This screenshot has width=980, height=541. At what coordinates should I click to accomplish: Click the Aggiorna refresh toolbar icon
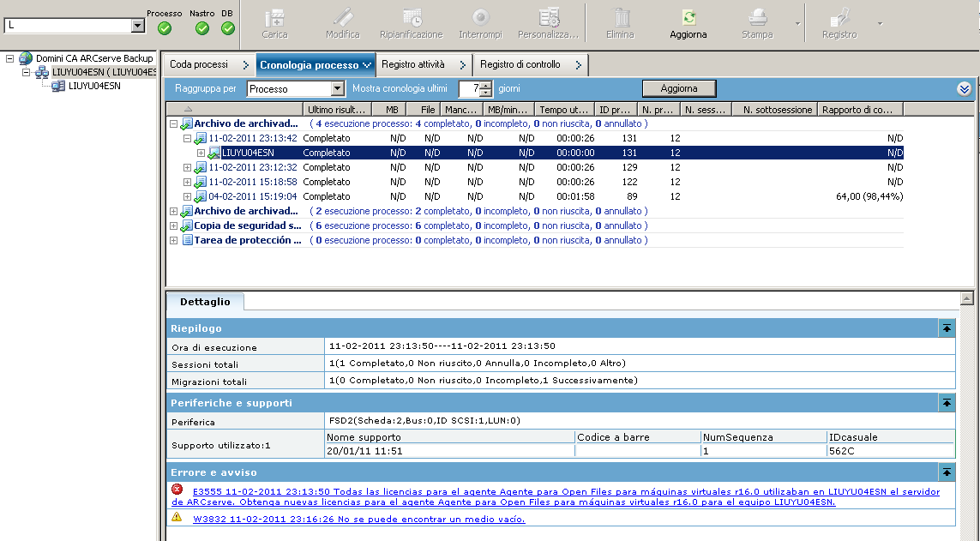tap(688, 18)
